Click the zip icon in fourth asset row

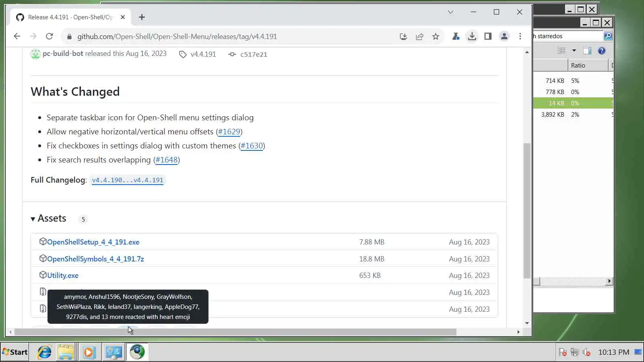click(43, 292)
